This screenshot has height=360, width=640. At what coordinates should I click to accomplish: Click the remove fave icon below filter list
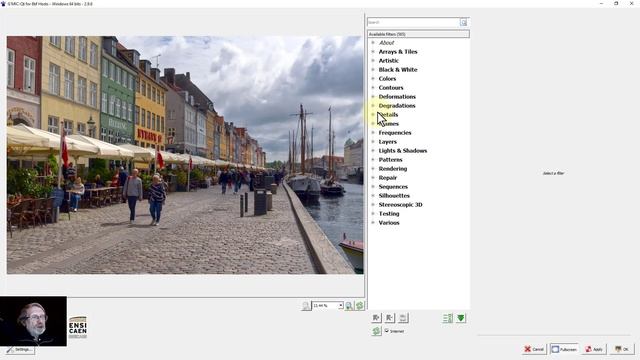point(390,318)
